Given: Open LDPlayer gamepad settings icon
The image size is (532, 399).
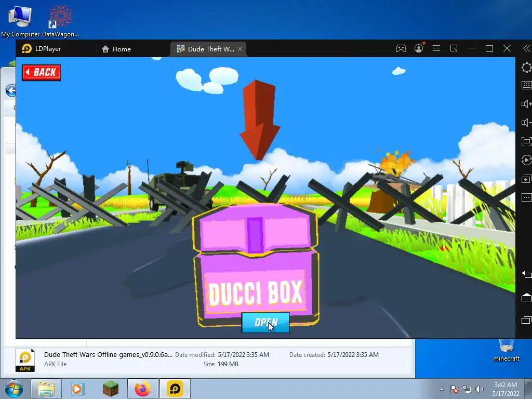Looking at the screenshot, I should click(x=401, y=48).
